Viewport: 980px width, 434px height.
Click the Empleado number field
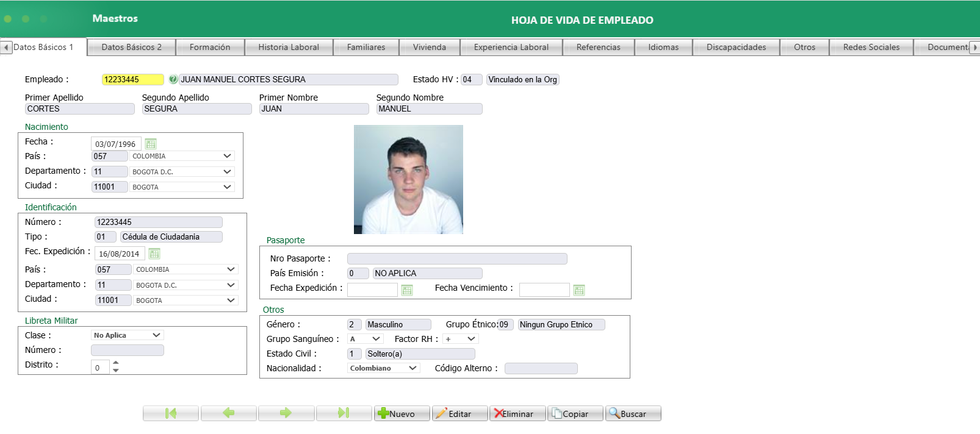pos(132,79)
